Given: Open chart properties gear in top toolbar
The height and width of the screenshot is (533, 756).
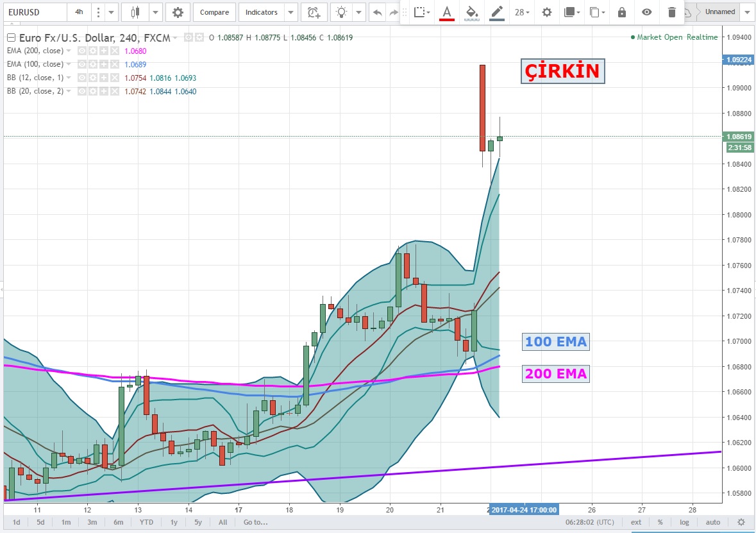Looking at the screenshot, I should [178, 12].
